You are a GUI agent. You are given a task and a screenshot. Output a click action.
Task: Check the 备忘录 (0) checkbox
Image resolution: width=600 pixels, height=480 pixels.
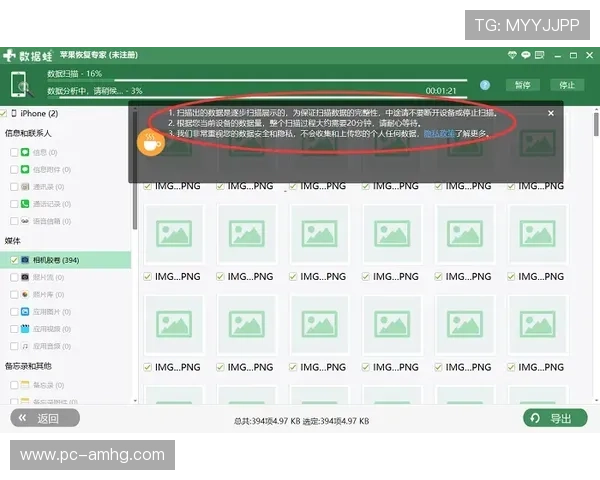point(14,385)
